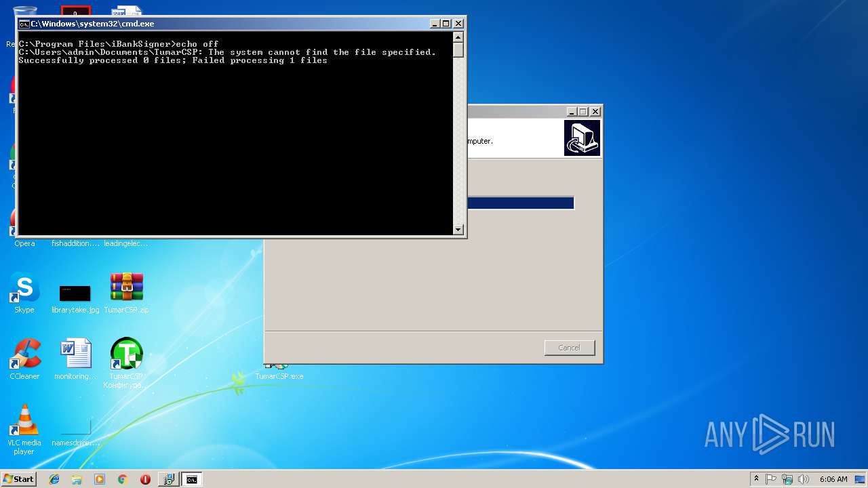Click the Show desktop button
The width and height of the screenshot is (868, 488).
click(x=861, y=479)
